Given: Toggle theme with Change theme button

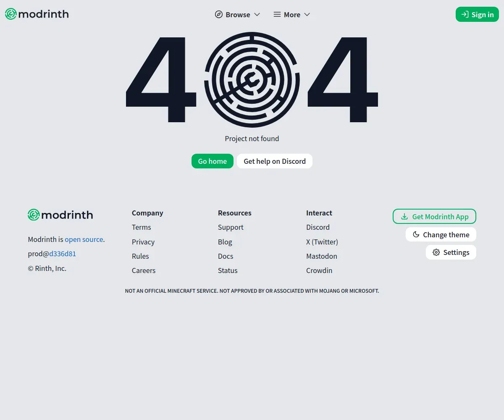Looking at the screenshot, I should pyautogui.click(x=441, y=234).
